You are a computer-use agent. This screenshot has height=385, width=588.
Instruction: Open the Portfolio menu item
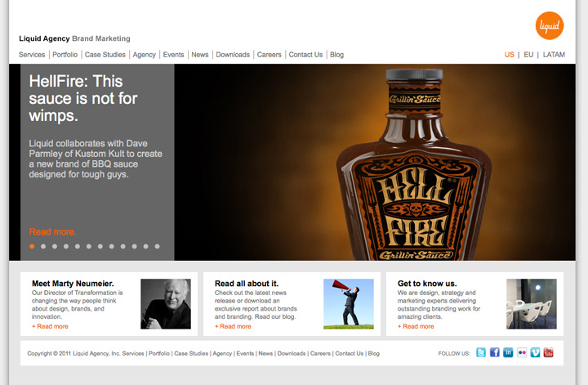[x=65, y=55]
